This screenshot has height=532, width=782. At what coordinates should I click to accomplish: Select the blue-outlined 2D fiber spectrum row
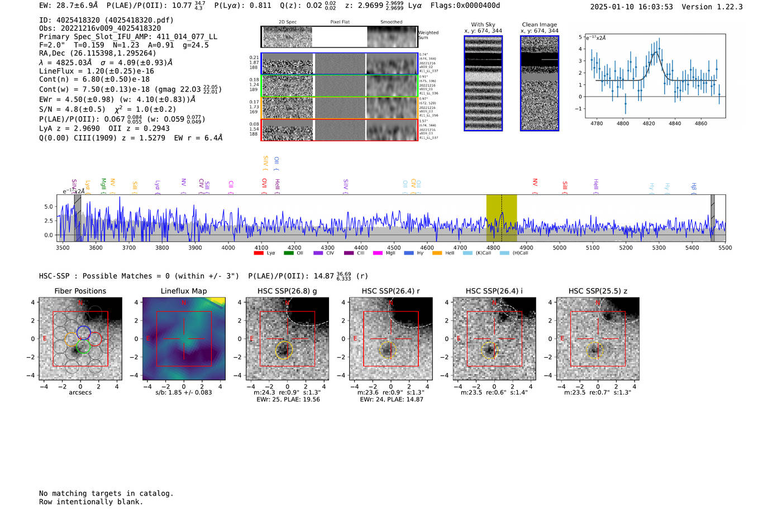(339, 64)
